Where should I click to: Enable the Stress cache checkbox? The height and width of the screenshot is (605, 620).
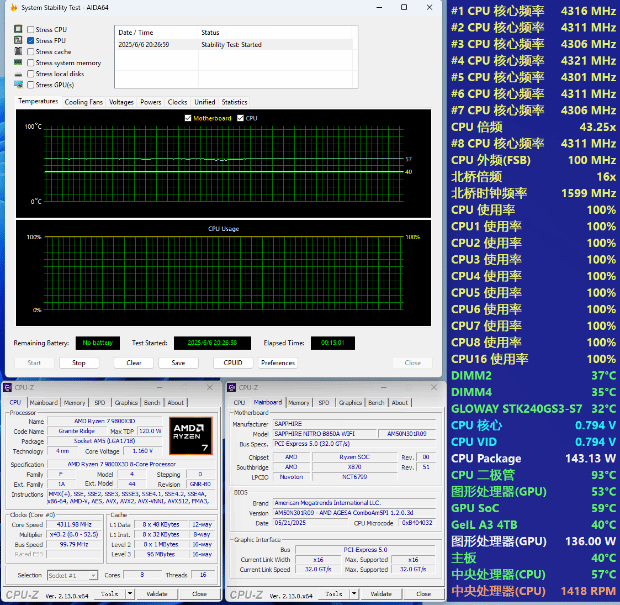click(30, 52)
